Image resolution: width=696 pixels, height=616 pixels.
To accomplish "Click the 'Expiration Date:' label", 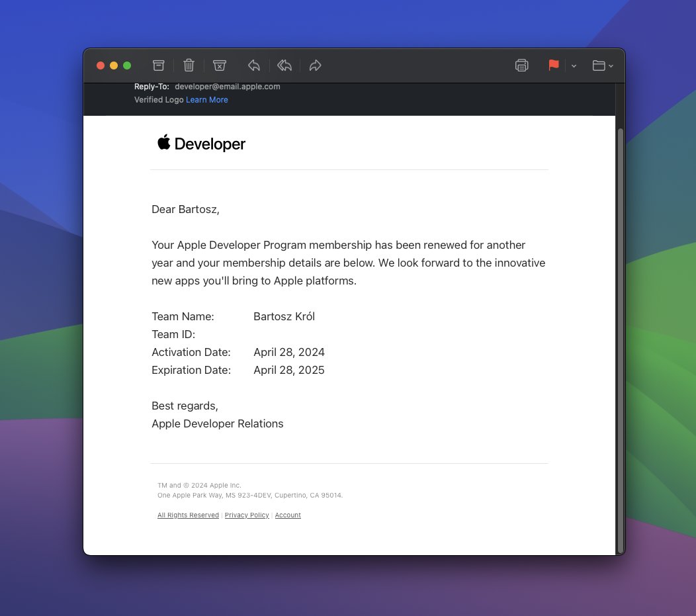I will (x=191, y=370).
